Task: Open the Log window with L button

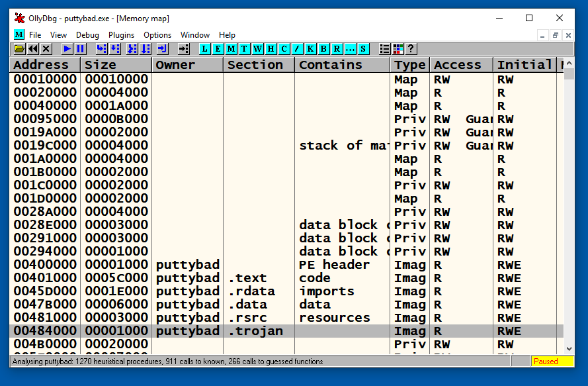Action: point(204,49)
